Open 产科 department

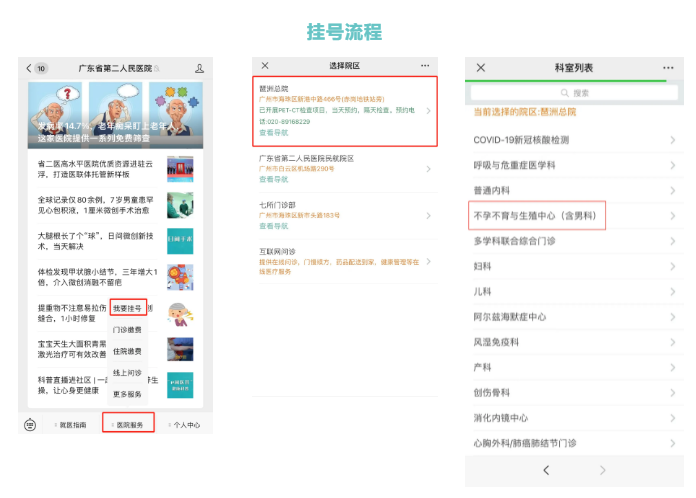pos(574,368)
